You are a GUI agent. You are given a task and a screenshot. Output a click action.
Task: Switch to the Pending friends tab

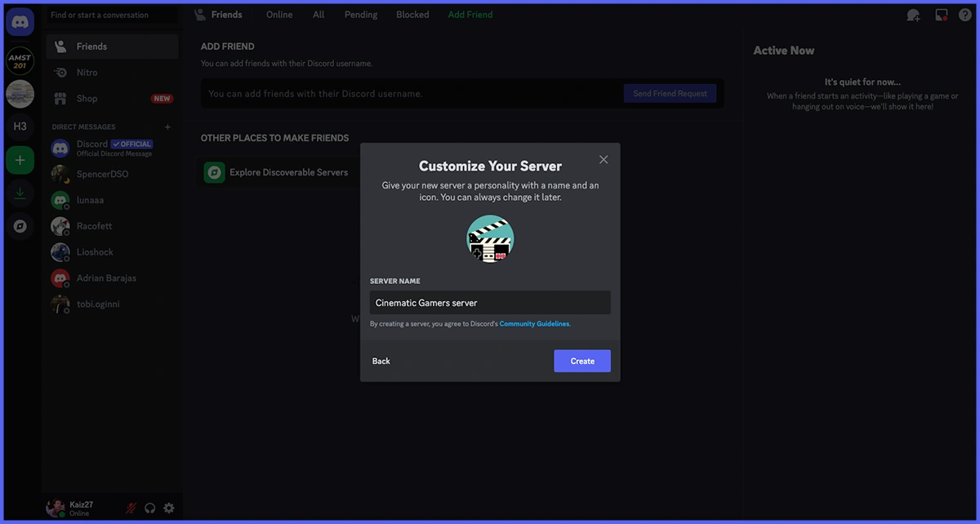click(360, 15)
